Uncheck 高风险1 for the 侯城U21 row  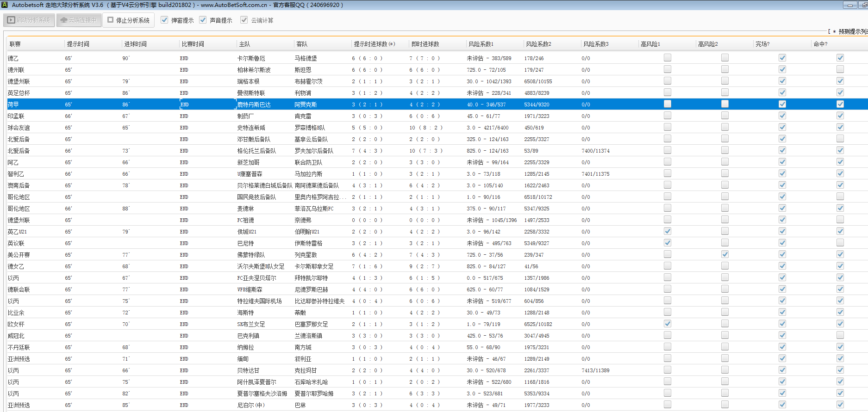[x=667, y=231]
